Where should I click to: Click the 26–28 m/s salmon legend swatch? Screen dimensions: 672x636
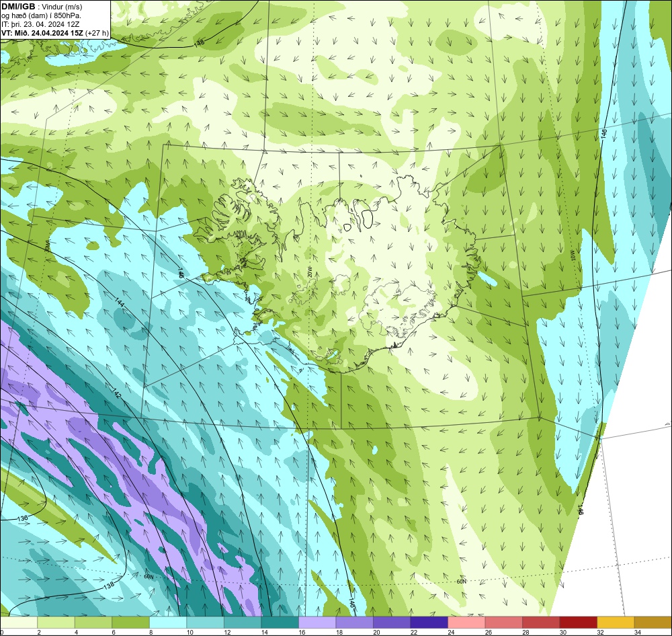(x=503, y=623)
